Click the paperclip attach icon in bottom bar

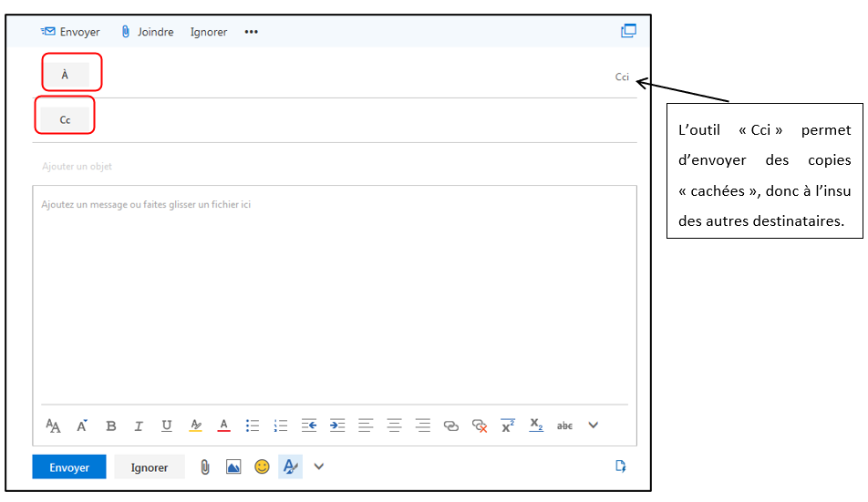tap(205, 467)
